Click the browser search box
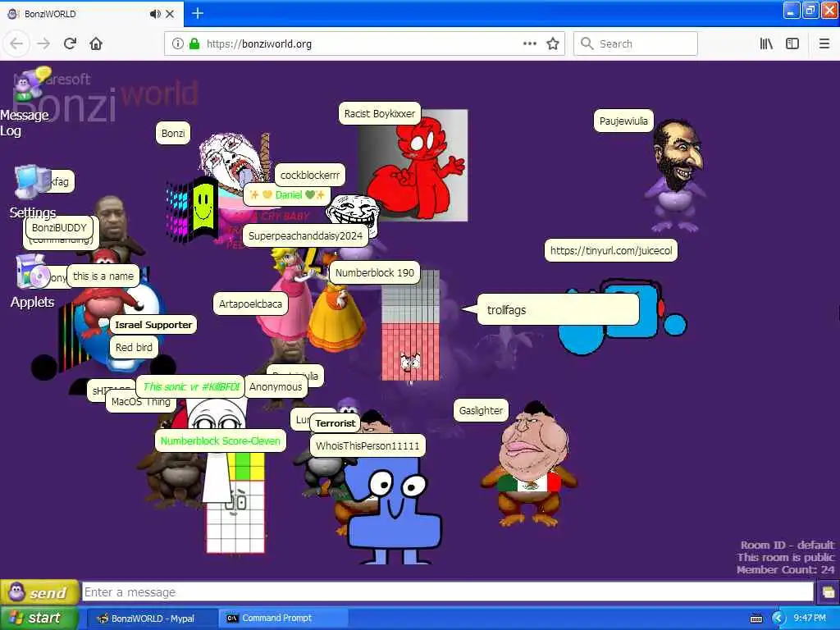The width and height of the screenshot is (840, 630). click(x=636, y=43)
